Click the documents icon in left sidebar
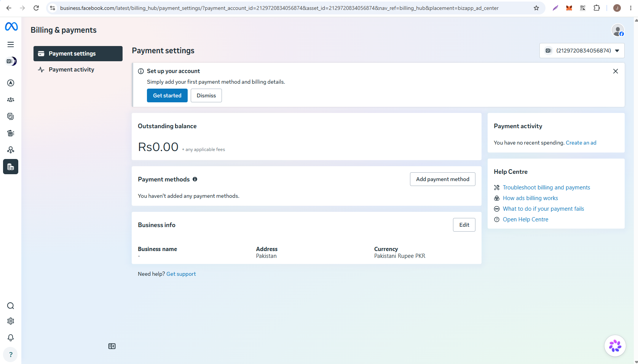Screen dimensions: 638x364 [x=11, y=116]
